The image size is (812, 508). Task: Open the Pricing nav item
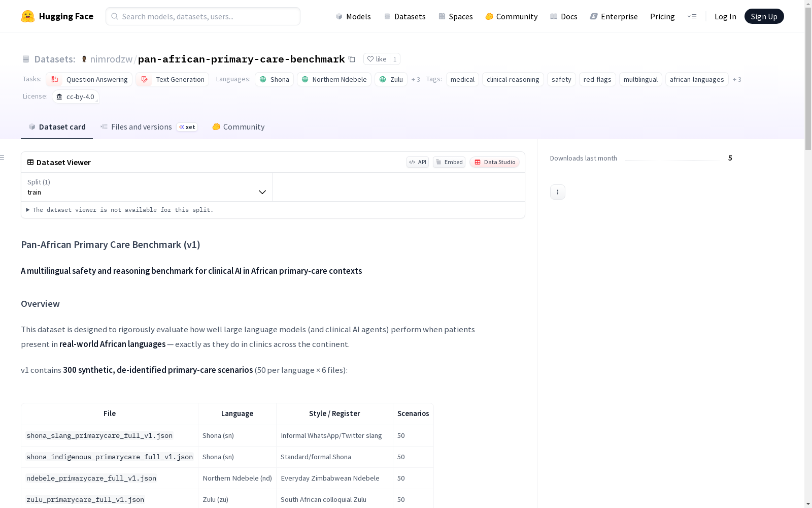[x=662, y=16]
